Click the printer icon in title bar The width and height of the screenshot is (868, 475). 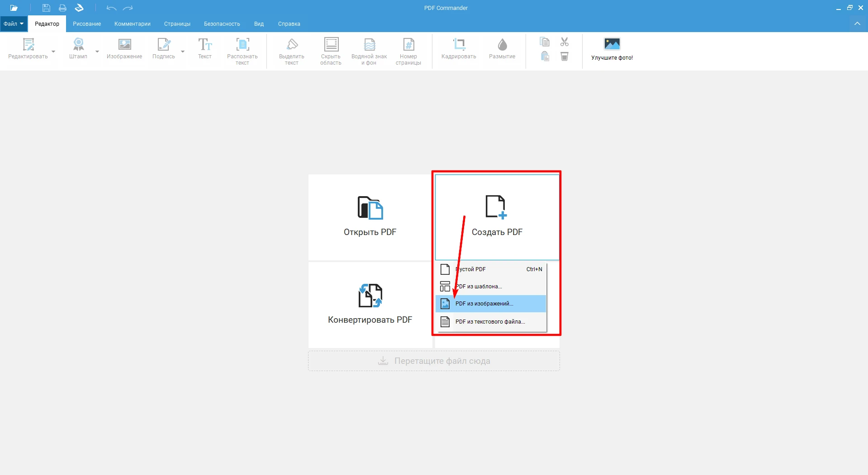coord(62,8)
